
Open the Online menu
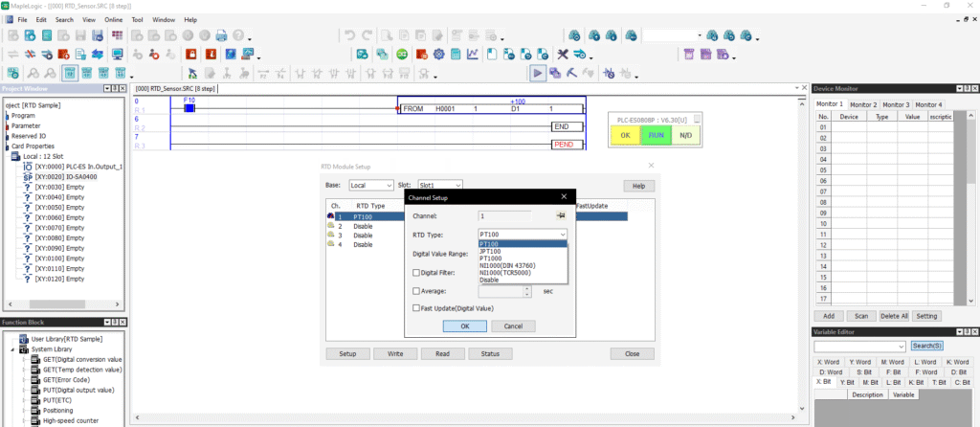113,20
